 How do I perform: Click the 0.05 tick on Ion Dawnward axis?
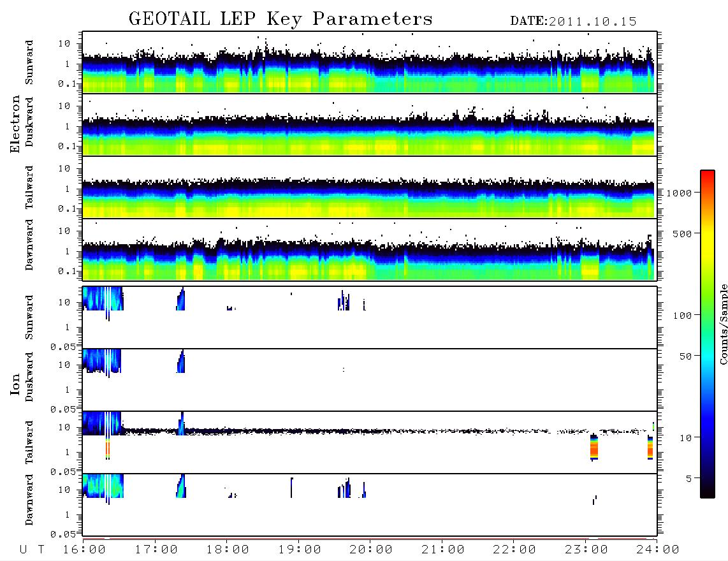(62, 534)
